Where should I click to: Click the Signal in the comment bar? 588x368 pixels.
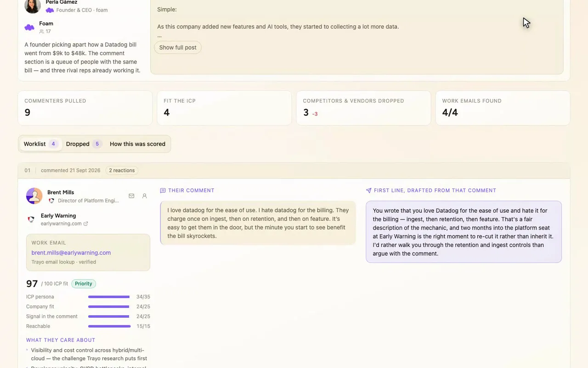[109, 316]
